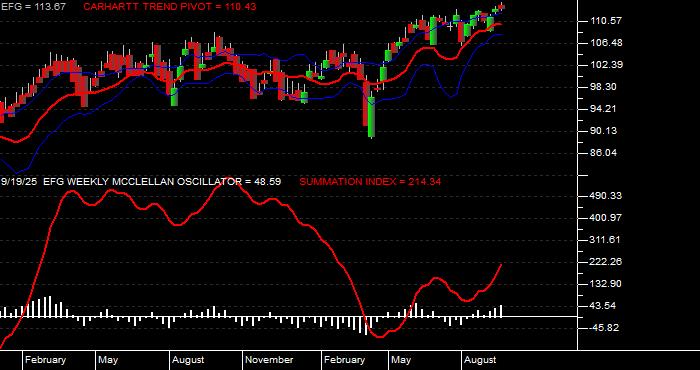Click EFG WEEKLY MCCLELLAN OSCILLATOR = 48.59 label
The image size is (700, 370).
[162, 182]
